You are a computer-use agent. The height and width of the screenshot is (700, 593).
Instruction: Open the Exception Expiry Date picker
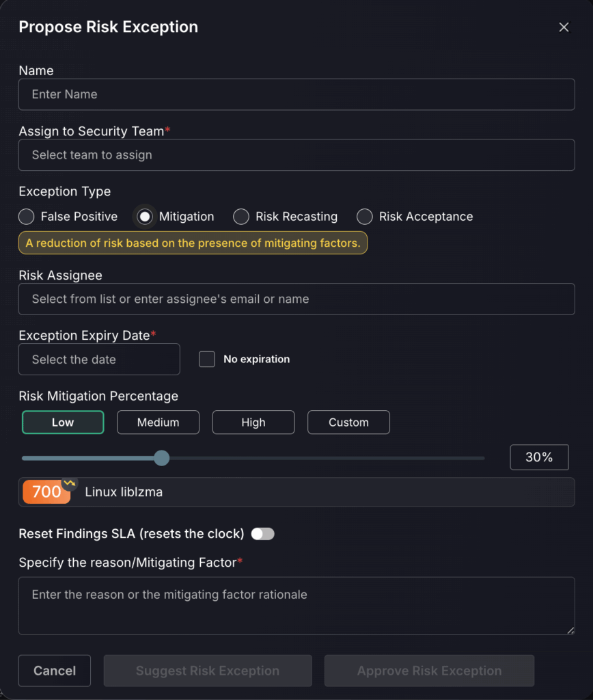point(99,360)
